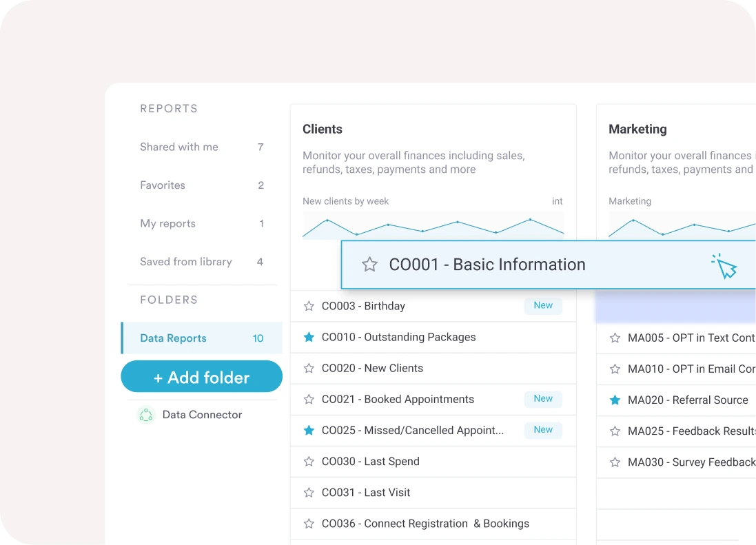This screenshot has width=756, height=545.
Task: Click star next to CO031 - Last Visit
Action: tap(309, 493)
